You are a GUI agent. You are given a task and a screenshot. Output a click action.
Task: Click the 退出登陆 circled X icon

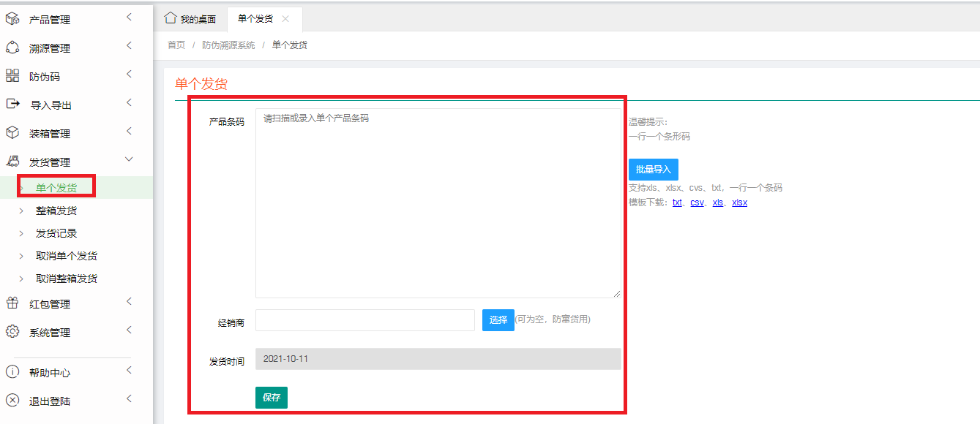click(x=12, y=401)
